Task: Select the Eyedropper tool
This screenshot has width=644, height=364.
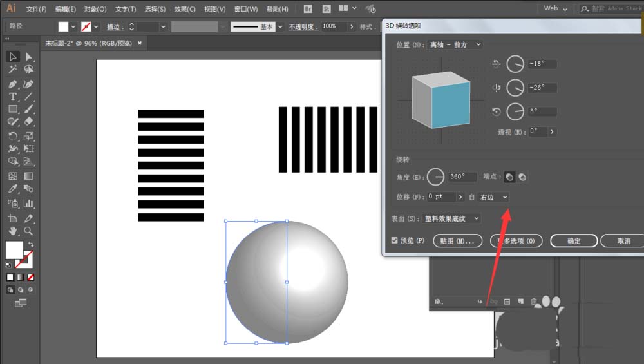Action: coord(12,189)
